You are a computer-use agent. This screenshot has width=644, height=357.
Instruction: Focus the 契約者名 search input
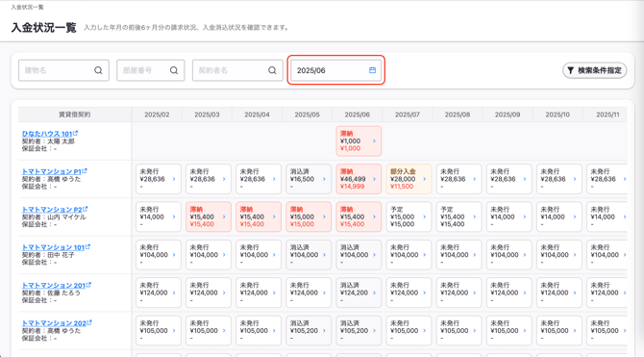pos(237,70)
